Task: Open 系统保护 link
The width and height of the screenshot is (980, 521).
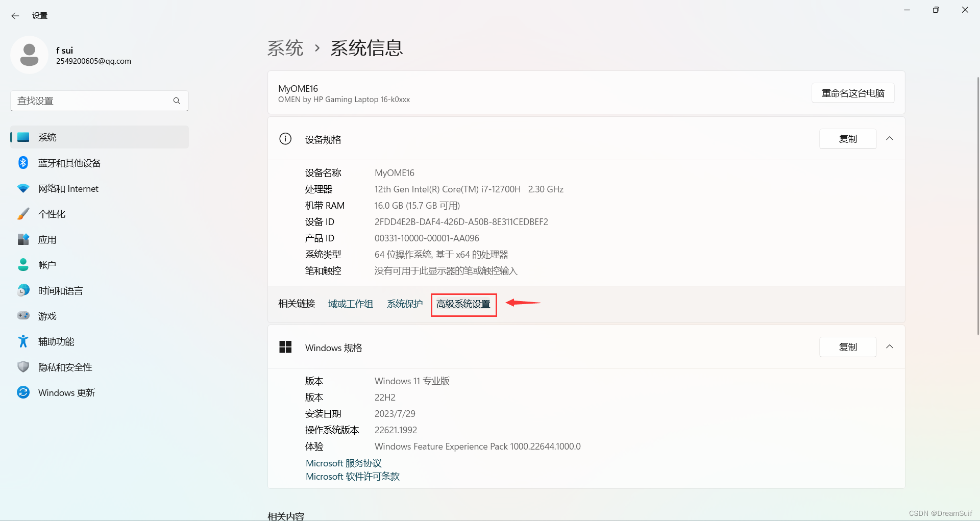Action: tap(405, 304)
